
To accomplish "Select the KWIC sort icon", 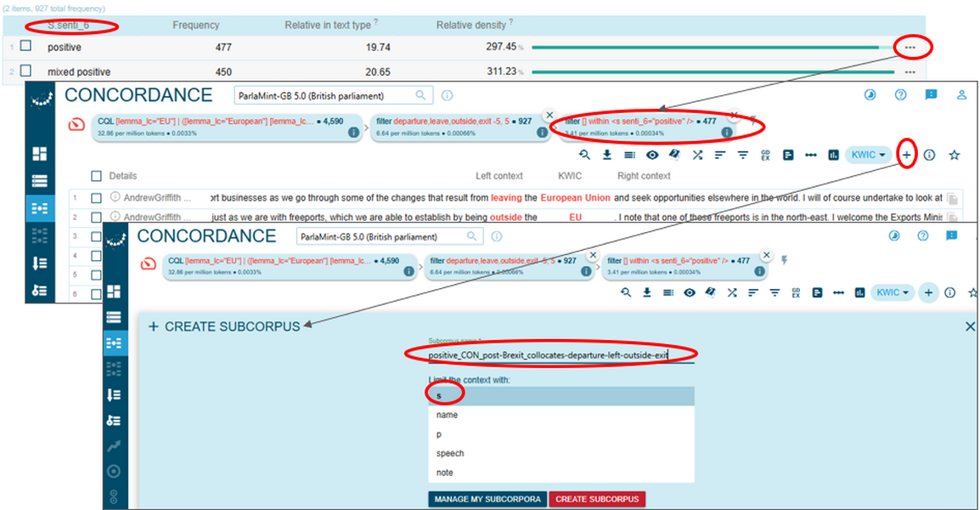I will click(718, 154).
